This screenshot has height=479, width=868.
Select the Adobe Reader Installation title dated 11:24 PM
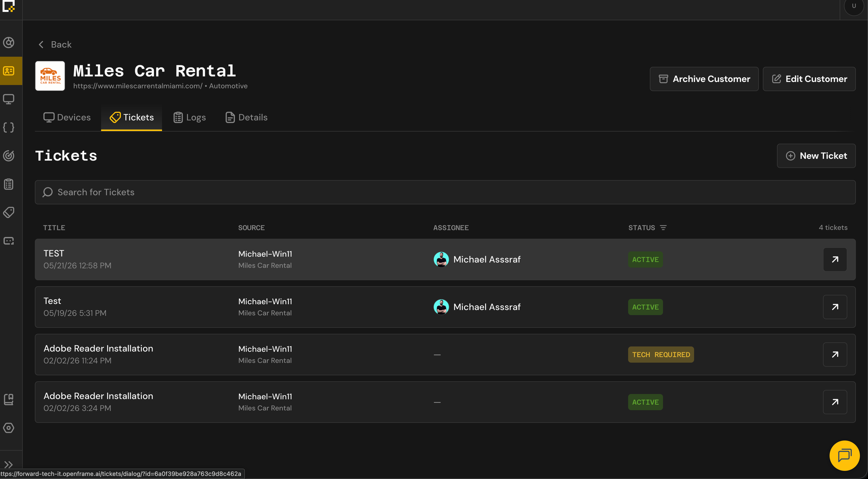(98, 348)
